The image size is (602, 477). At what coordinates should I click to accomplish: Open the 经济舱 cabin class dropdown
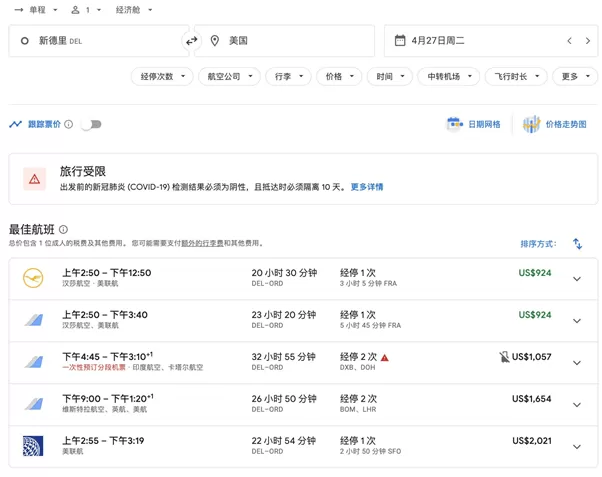(x=134, y=10)
